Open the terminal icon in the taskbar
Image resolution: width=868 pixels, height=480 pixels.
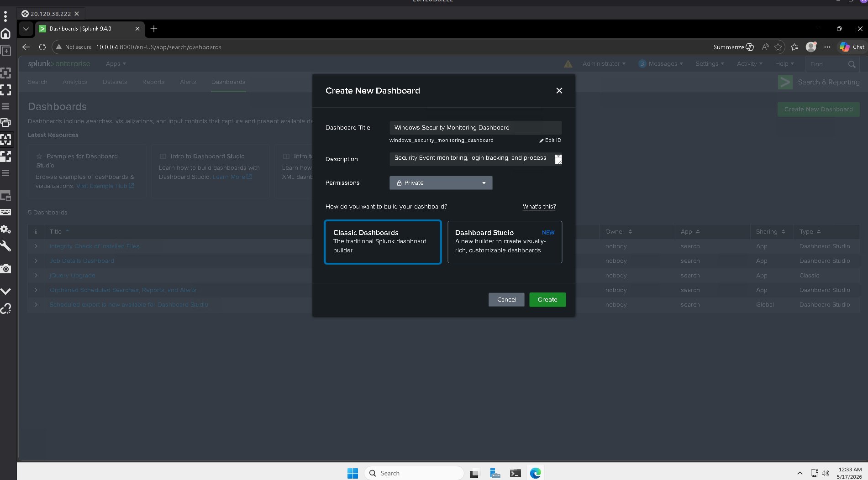(x=516, y=473)
